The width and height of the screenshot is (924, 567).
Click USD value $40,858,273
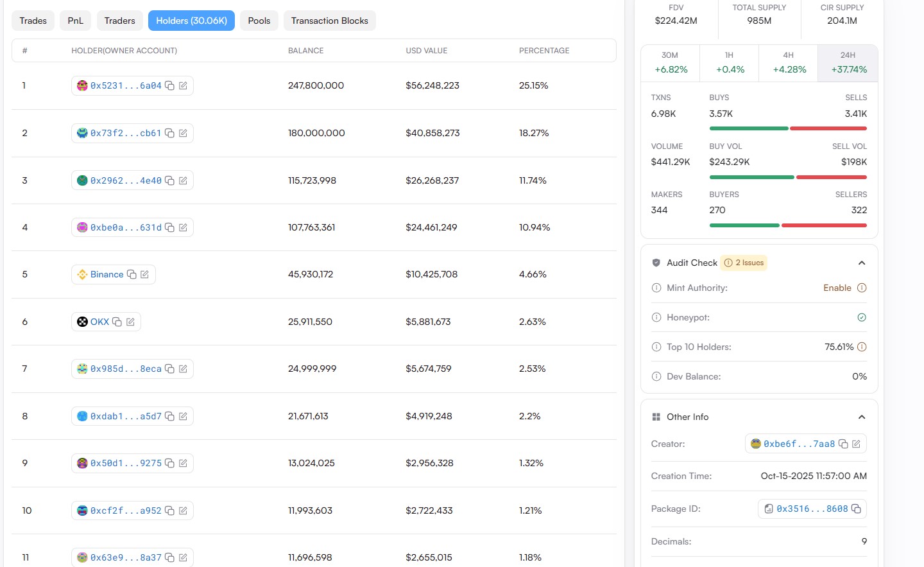click(433, 133)
